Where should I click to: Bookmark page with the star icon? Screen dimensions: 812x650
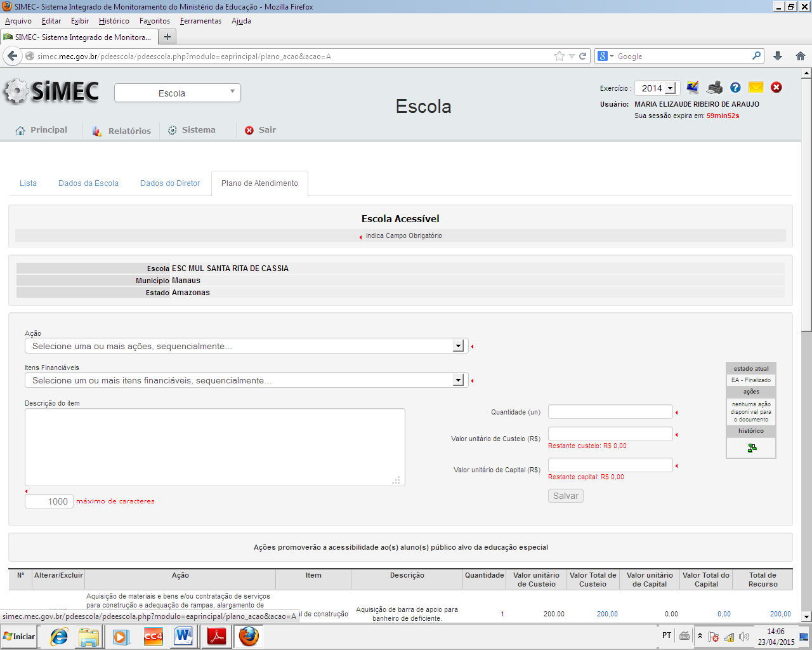(559, 56)
